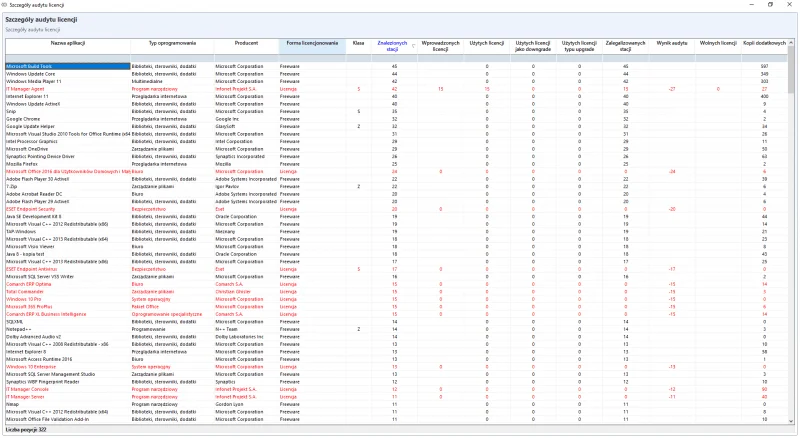Select Microsoft Access Runtime 2016 row
The image size is (800, 438).
point(396,359)
